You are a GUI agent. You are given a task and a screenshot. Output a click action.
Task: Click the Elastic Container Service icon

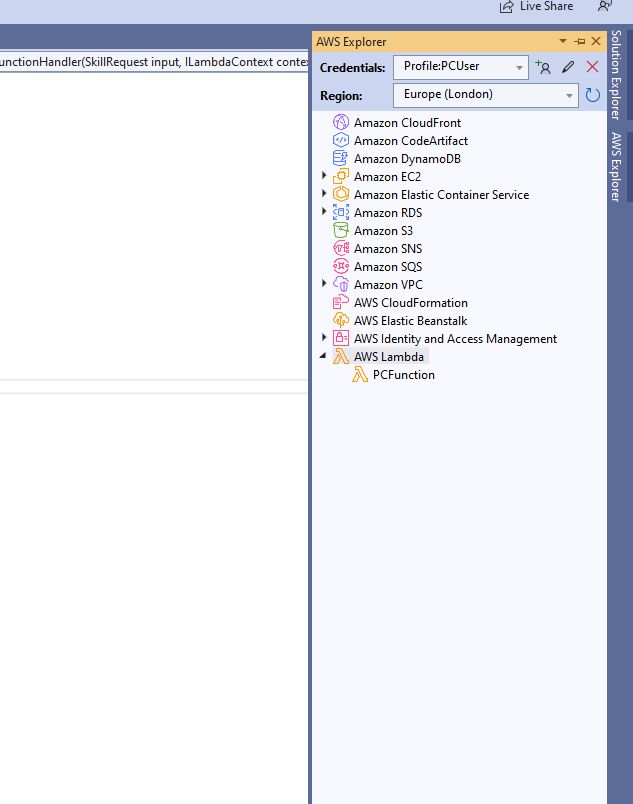pyautogui.click(x=341, y=194)
